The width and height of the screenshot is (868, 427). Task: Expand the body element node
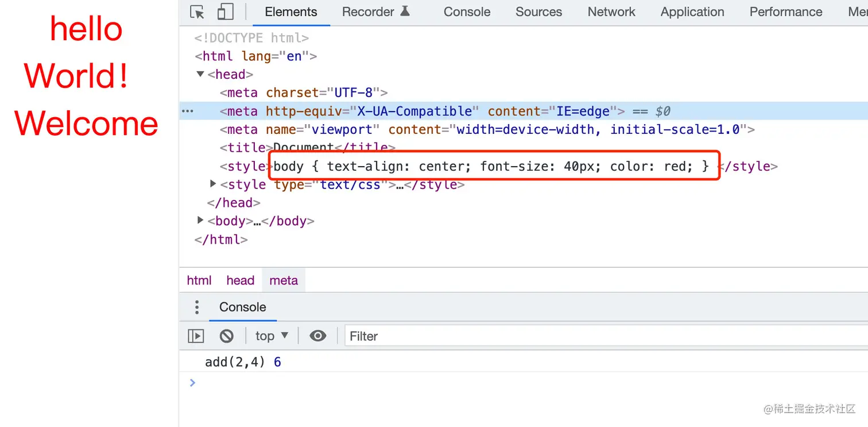tap(200, 220)
